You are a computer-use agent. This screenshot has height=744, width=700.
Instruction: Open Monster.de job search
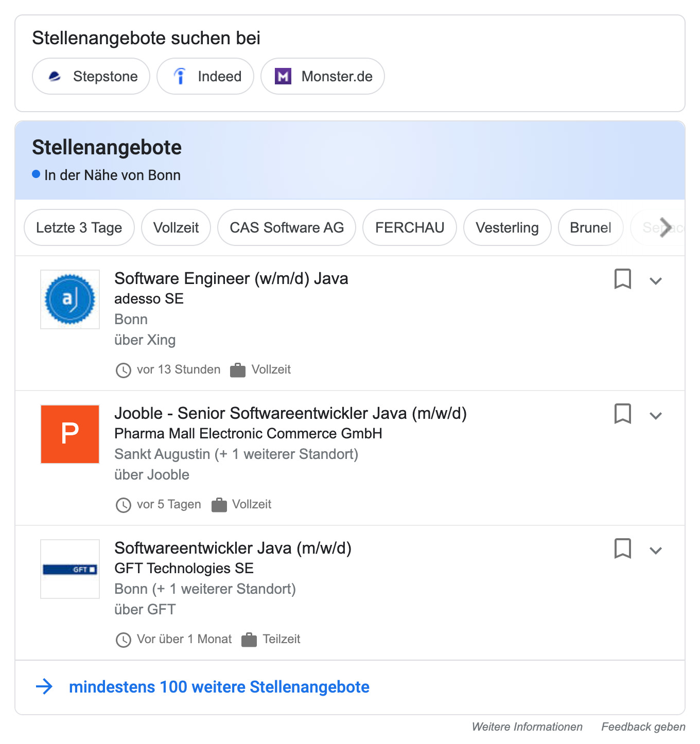click(x=323, y=77)
